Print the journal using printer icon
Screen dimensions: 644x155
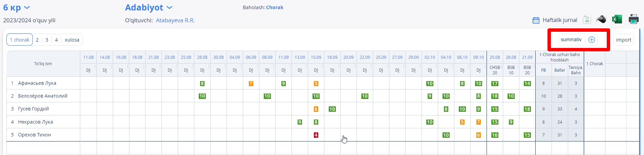[x=633, y=19]
